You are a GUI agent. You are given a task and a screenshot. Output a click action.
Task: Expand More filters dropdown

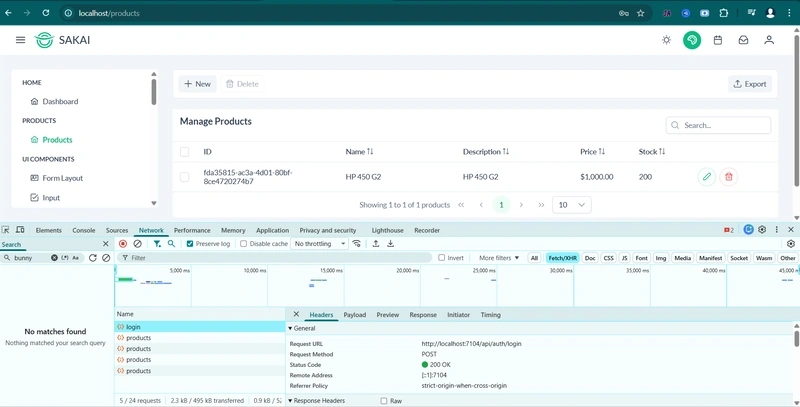tap(499, 258)
